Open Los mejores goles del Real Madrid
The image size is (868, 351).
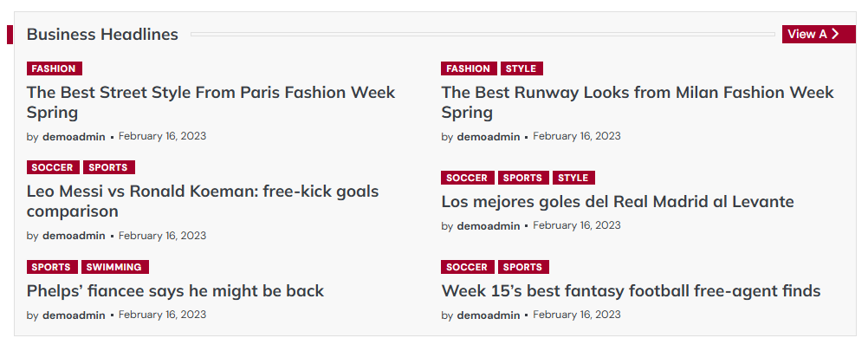[x=617, y=202]
